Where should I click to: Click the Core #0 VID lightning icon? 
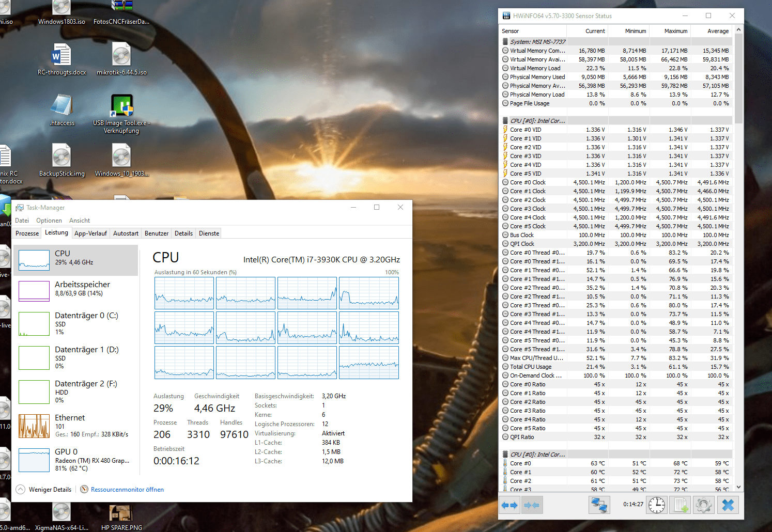coord(505,130)
